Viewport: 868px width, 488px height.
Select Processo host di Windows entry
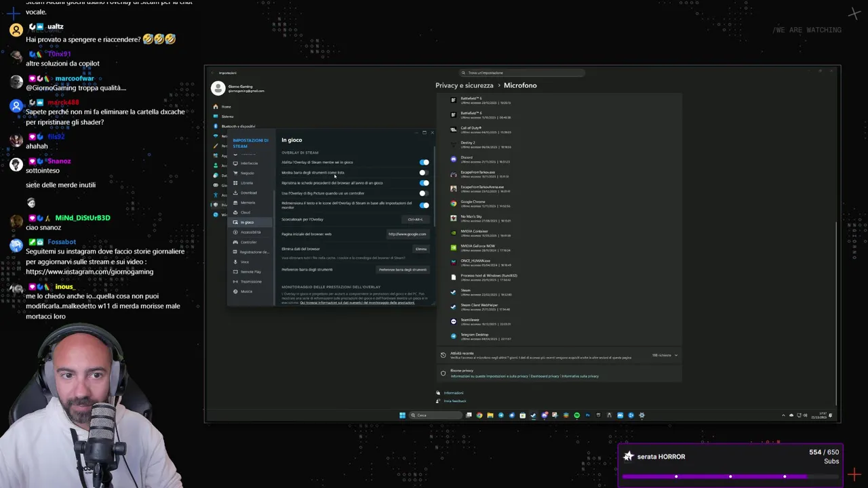point(485,277)
